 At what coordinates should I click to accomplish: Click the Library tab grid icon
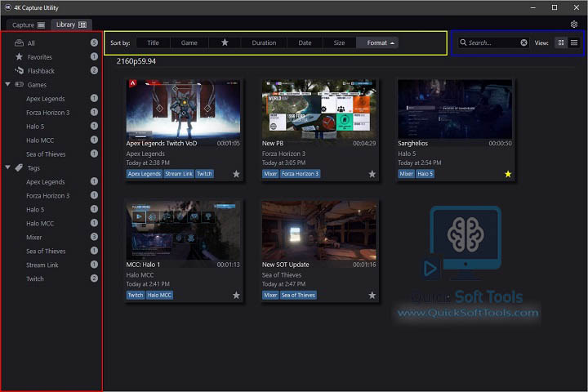[x=82, y=24]
